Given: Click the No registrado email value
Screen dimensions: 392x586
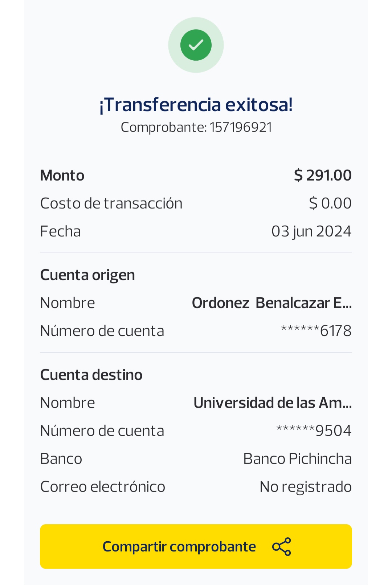Looking at the screenshot, I should [305, 487].
